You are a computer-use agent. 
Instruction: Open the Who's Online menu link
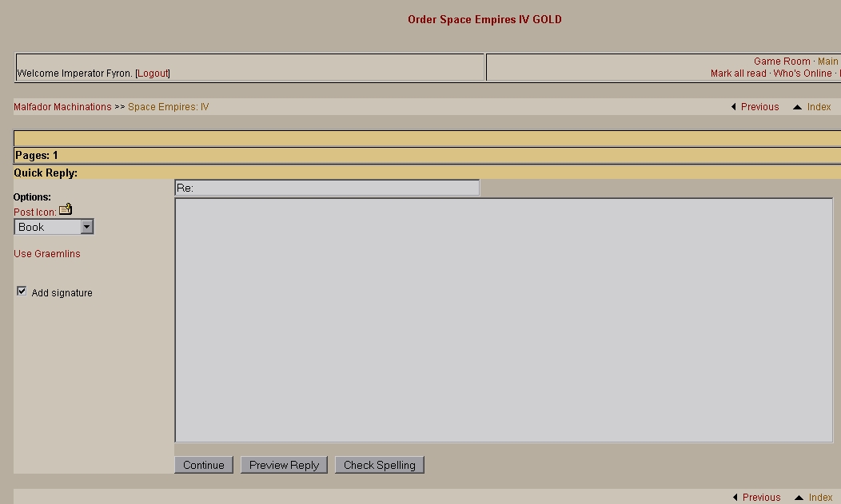click(x=802, y=73)
